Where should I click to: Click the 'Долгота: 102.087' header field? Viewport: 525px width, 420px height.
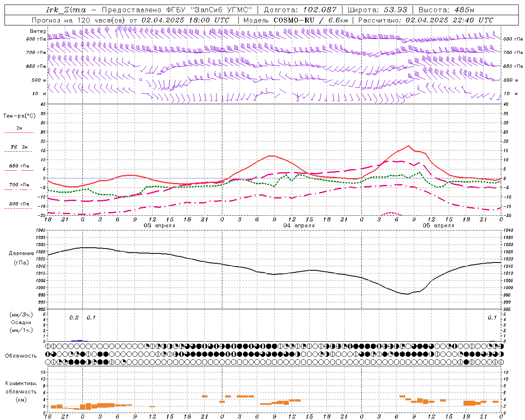pos(300,10)
